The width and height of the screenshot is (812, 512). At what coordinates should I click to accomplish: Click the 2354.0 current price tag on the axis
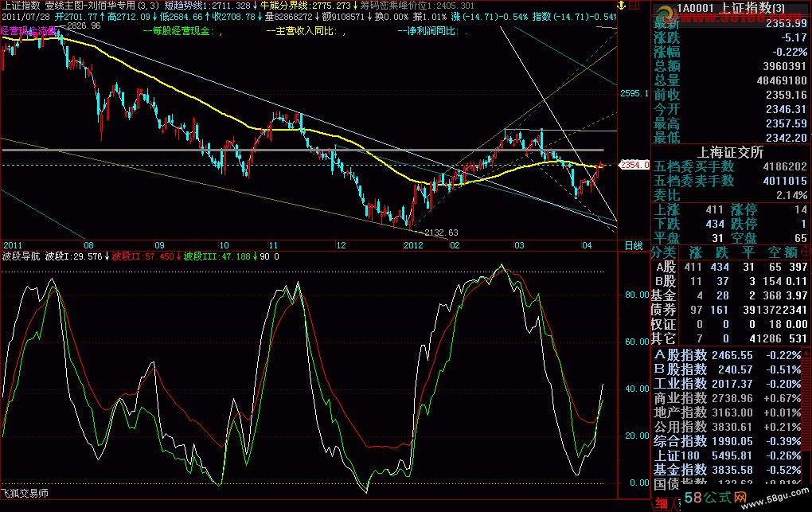[634, 165]
